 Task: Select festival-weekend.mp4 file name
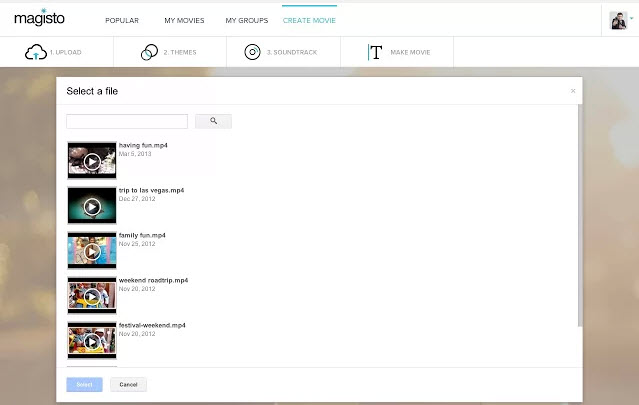click(152, 325)
